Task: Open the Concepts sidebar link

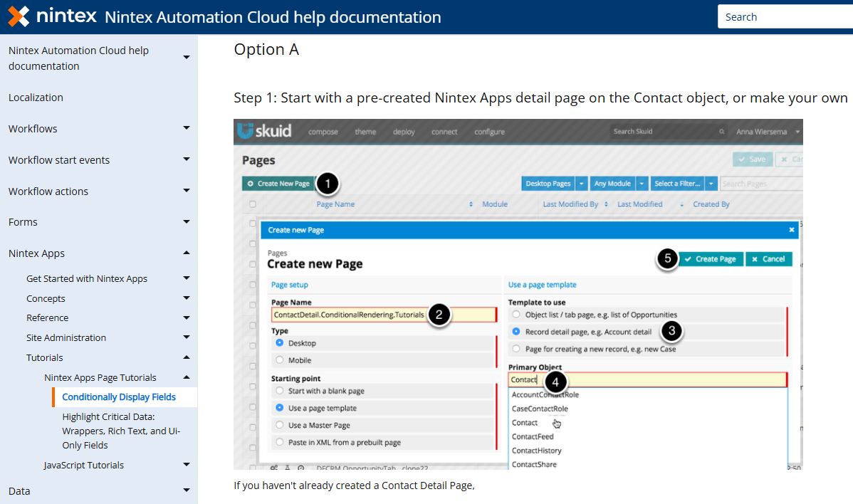Action: tap(46, 298)
